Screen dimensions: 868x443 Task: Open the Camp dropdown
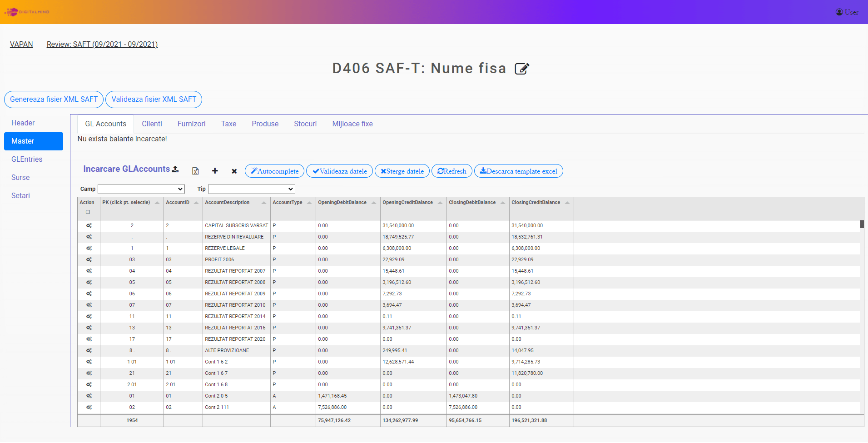(x=141, y=189)
